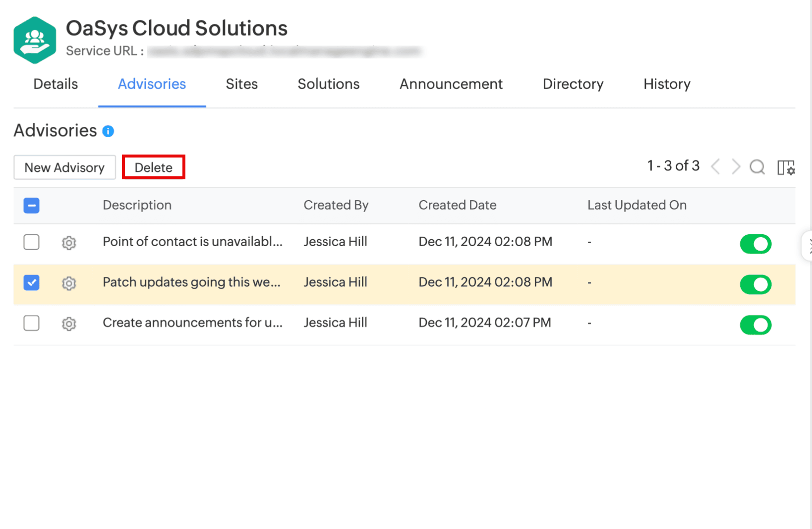Disable the Create announcements advisory toggle
The width and height of the screenshot is (812, 529).
click(755, 325)
